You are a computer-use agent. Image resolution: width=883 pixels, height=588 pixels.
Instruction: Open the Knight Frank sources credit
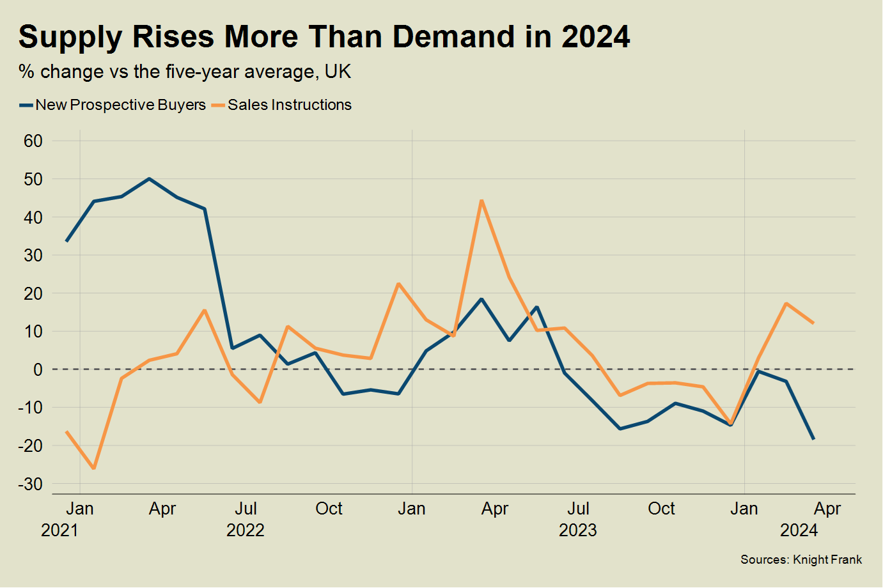(801, 560)
